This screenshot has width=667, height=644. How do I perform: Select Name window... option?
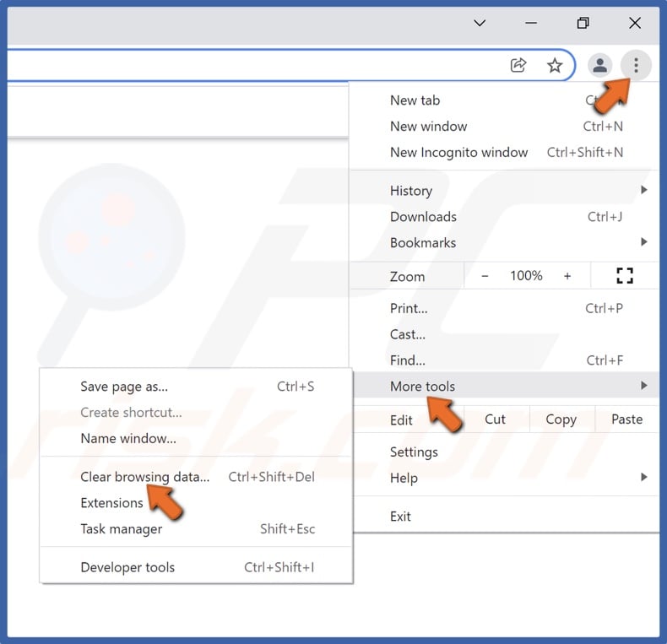196,438
